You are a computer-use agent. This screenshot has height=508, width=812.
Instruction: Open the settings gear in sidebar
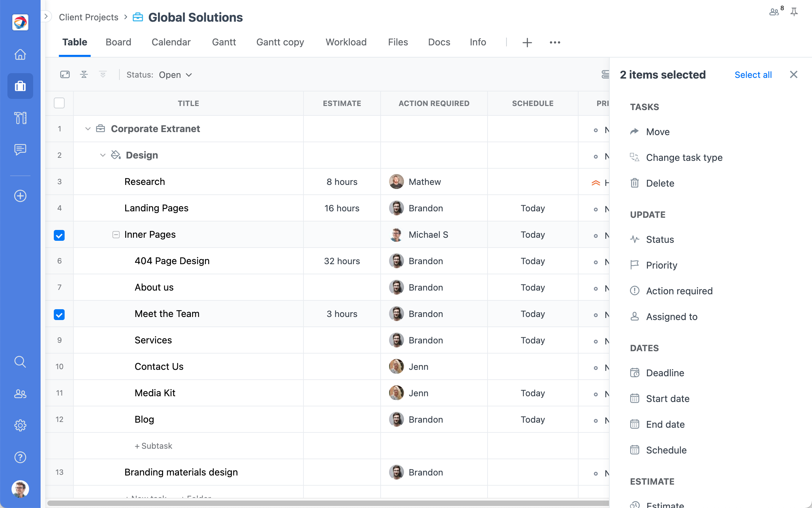click(20, 425)
